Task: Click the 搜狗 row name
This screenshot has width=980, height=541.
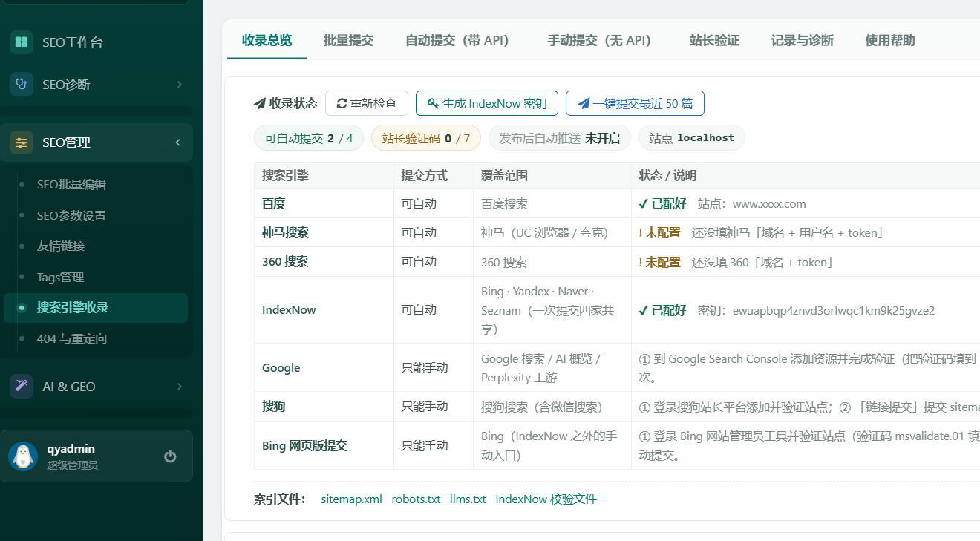Action: tap(274, 406)
